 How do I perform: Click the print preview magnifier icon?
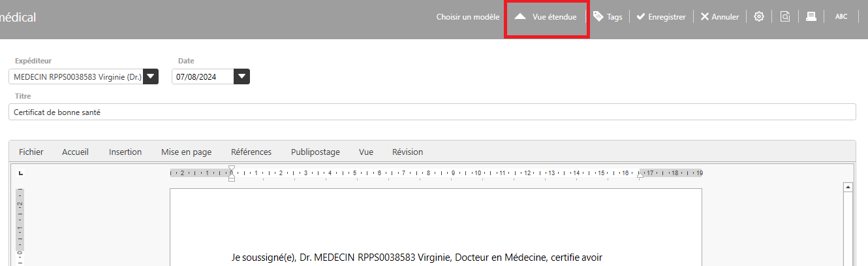pos(785,17)
